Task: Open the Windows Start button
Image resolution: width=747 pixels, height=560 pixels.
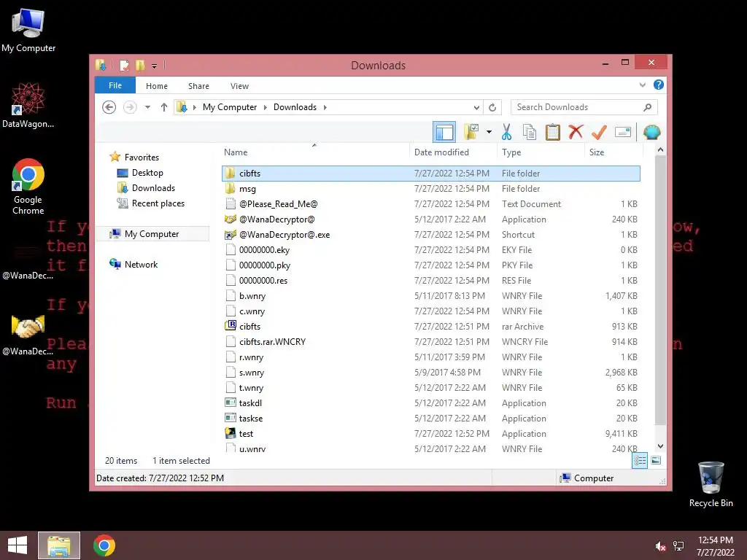Action: (18, 545)
